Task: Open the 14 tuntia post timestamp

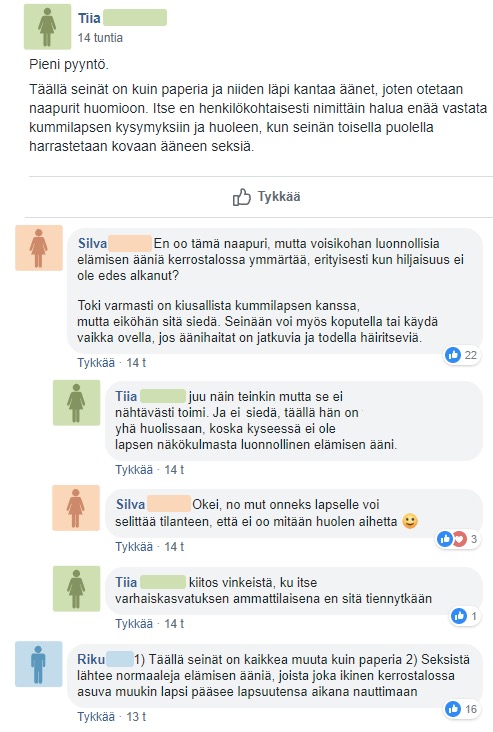Action: tap(100, 38)
